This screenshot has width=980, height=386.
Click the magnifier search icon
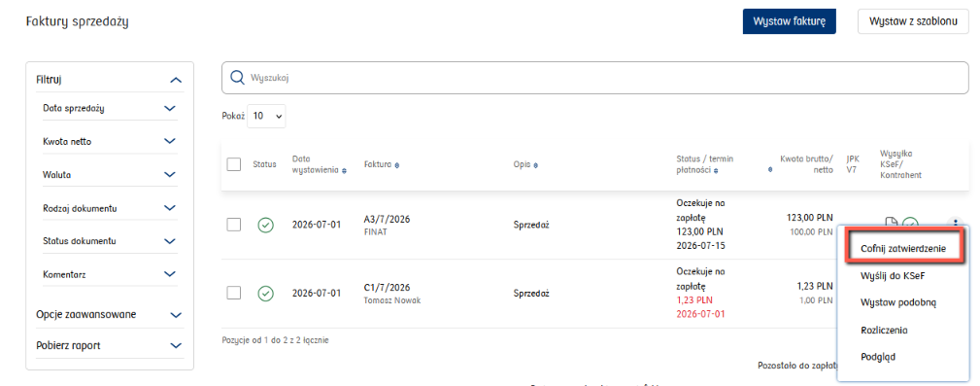(x=237, y=78)
